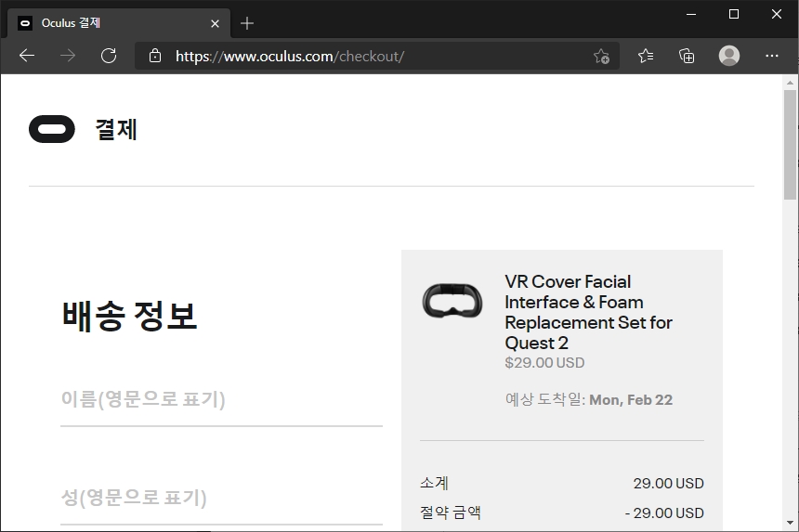This screenshot has height=532, width=799.
Task: Click the page vertical scrollbar thumb
Action: [x=790, y=145]
